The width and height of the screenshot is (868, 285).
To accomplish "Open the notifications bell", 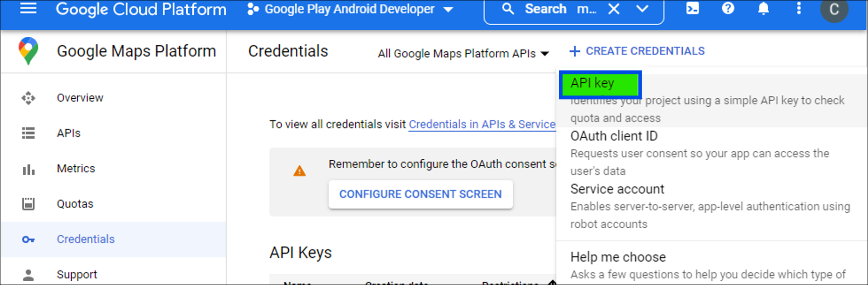I will coord(763,9).
